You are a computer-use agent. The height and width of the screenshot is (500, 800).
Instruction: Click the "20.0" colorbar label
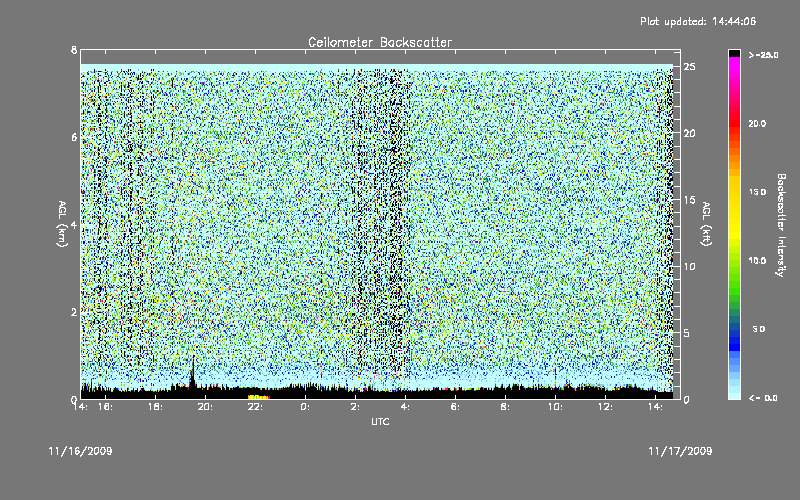[x=757, y=124]
